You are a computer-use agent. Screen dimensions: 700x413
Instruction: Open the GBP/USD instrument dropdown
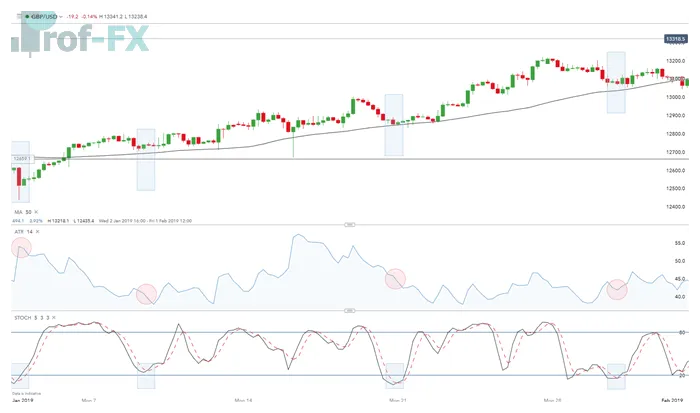pyautogui.click(x=60, y=17)
